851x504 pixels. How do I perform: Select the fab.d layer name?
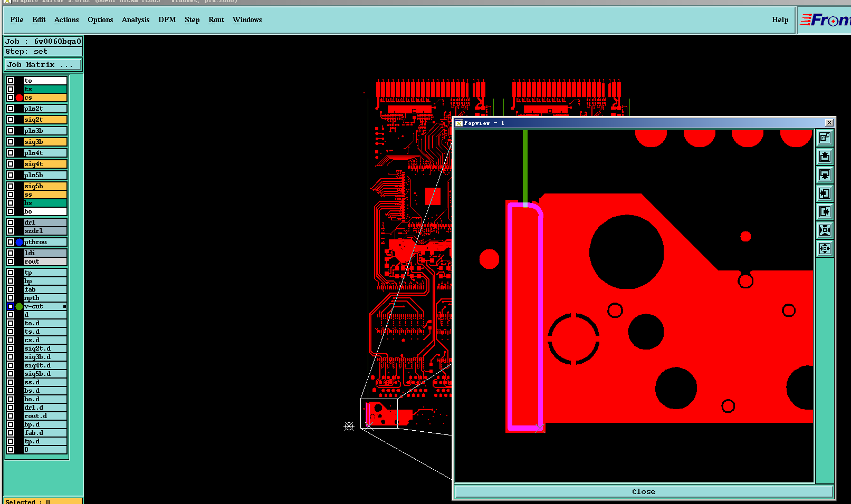click(45, 433)
